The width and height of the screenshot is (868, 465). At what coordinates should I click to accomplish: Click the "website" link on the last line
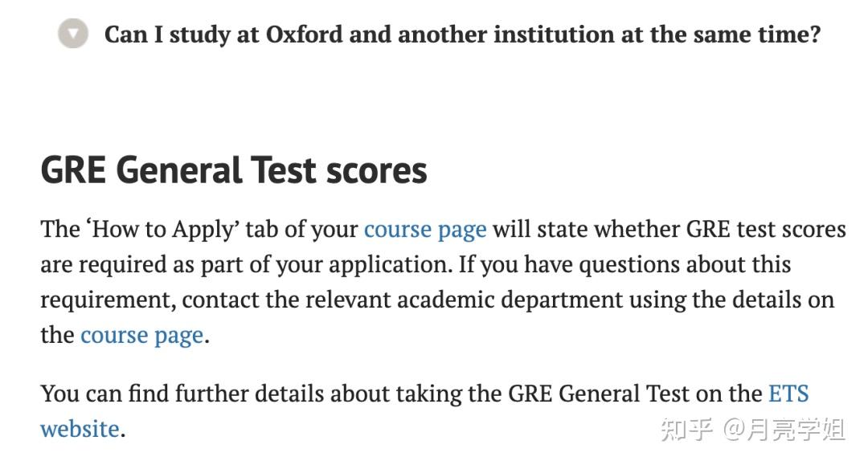point(80,428)
